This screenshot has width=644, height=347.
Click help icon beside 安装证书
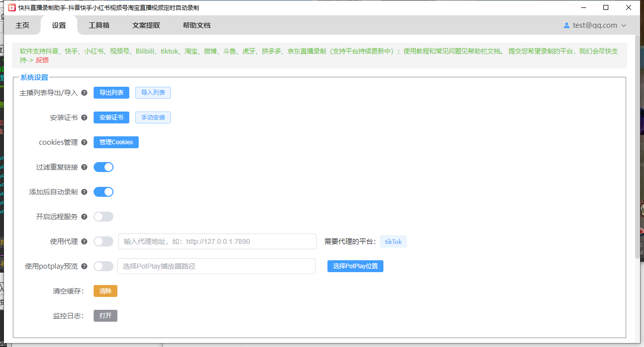(84, 117)
